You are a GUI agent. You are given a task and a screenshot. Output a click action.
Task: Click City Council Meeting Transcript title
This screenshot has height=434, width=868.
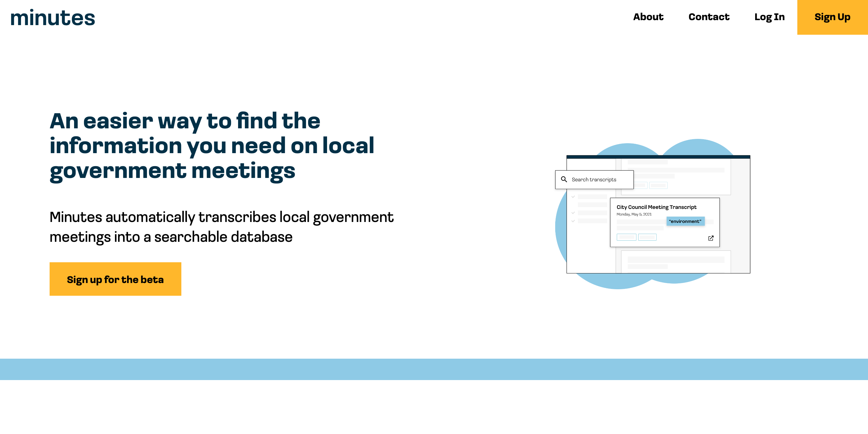(656, 207)
